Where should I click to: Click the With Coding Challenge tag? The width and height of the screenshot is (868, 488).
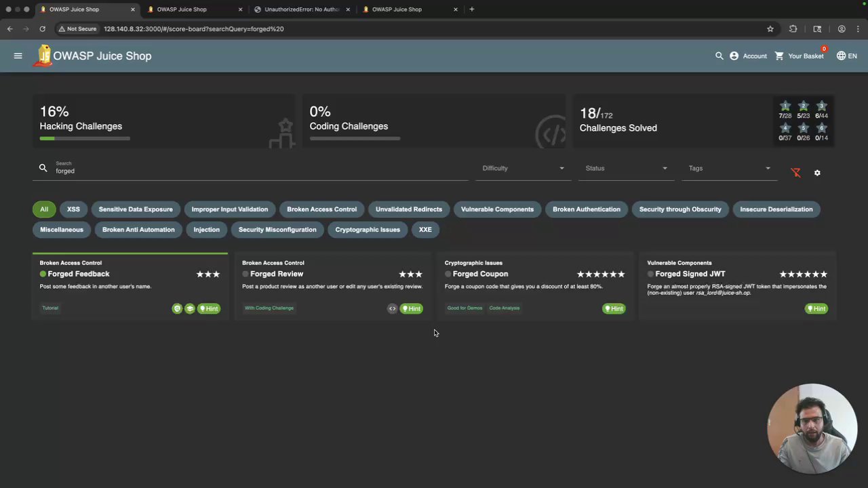tap(269, 308)
